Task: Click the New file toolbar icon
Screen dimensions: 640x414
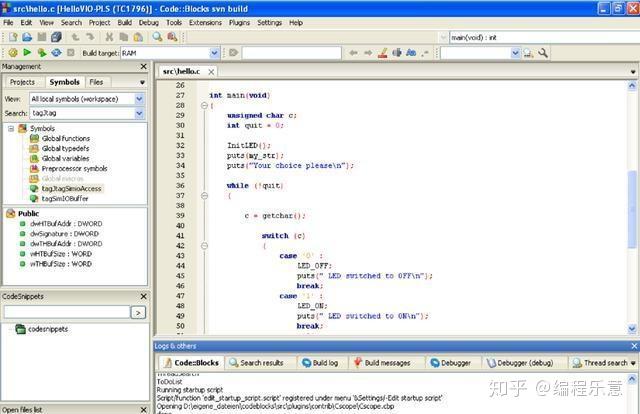Action: pyautogui.click(x=11, y=37)
